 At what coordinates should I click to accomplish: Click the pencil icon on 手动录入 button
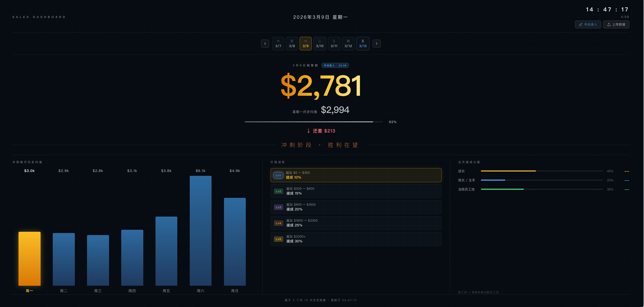pyautogui.click(x=581, y=24)
